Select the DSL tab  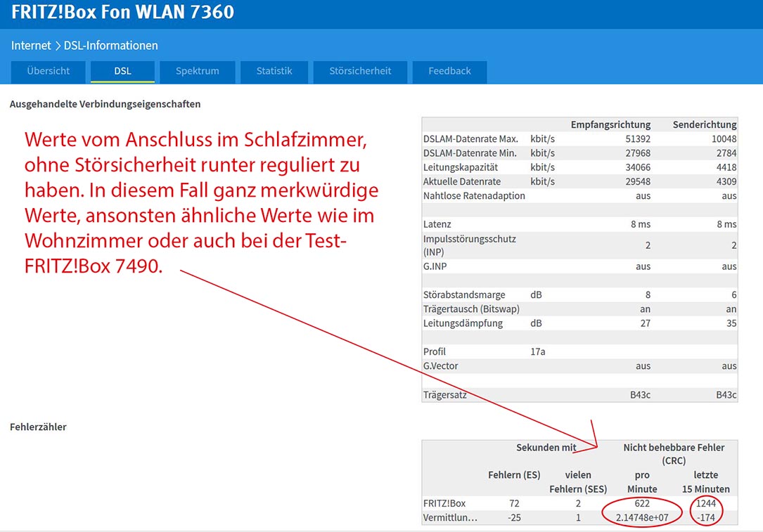point(122,71)
